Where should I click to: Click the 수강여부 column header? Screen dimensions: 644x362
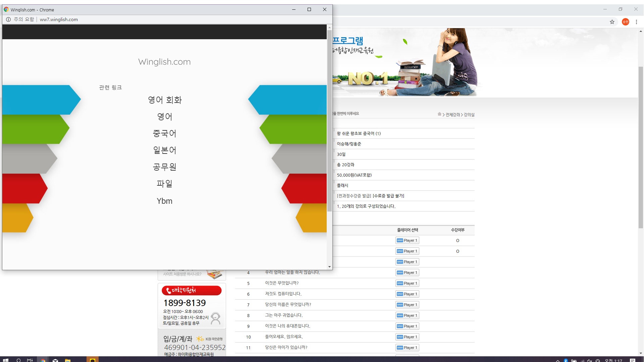458,230
